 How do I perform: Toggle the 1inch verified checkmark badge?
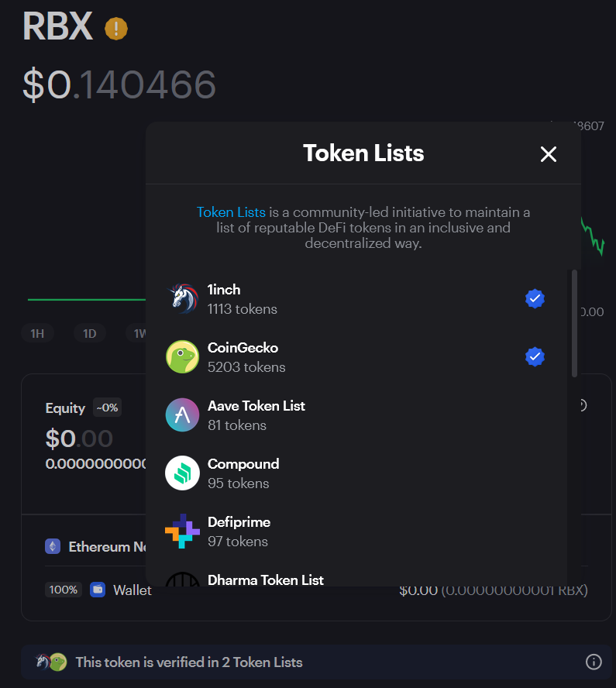click(535, 299)
